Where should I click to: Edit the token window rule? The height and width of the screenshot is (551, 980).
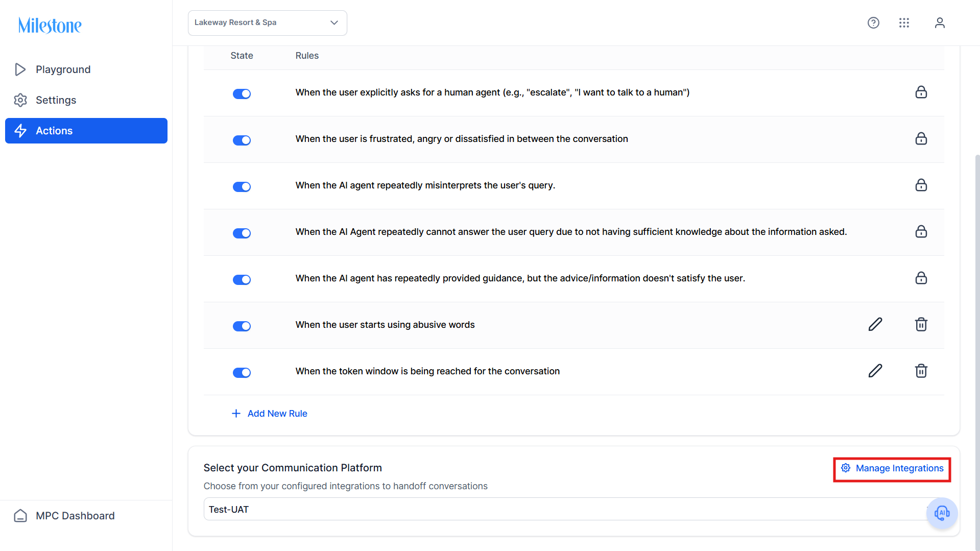coord(875,371)
